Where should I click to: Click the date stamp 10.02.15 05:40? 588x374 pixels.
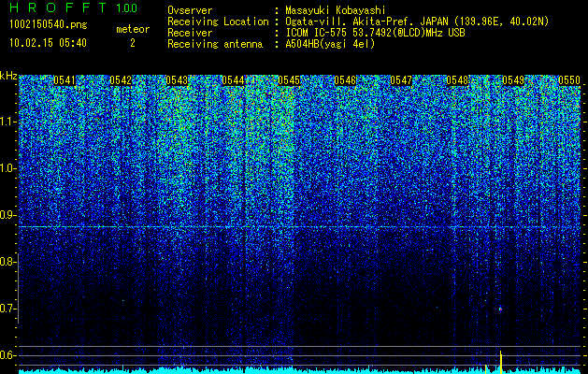click(48, 43)
